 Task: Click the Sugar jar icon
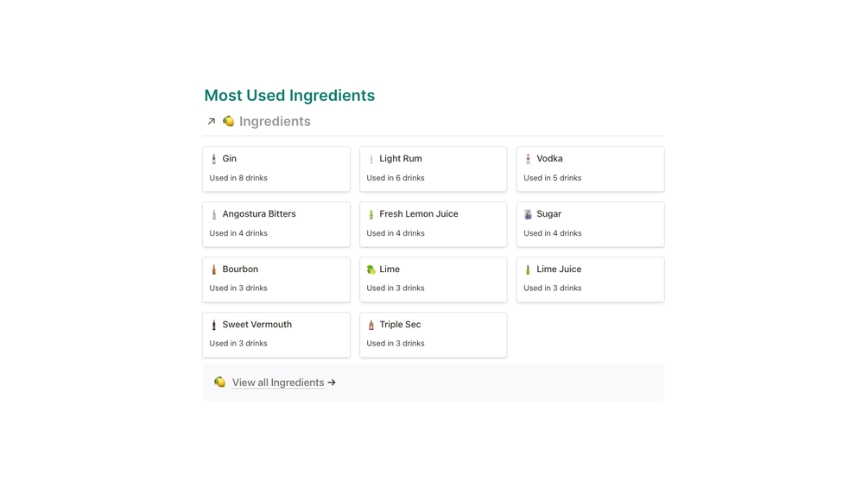pyautogui.click(x=528, y=214)
